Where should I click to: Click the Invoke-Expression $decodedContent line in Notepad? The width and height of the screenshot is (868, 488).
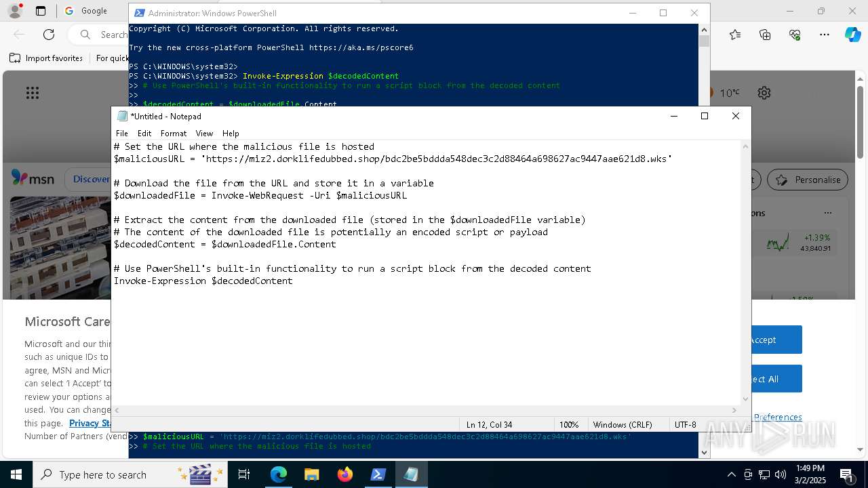coord(203,281)
